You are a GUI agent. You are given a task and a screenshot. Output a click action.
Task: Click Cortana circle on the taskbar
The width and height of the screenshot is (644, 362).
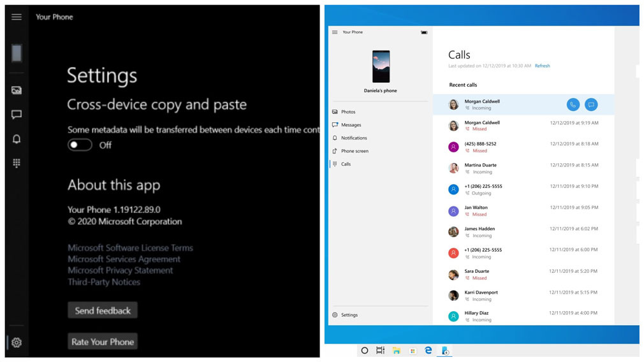point(364,351)
